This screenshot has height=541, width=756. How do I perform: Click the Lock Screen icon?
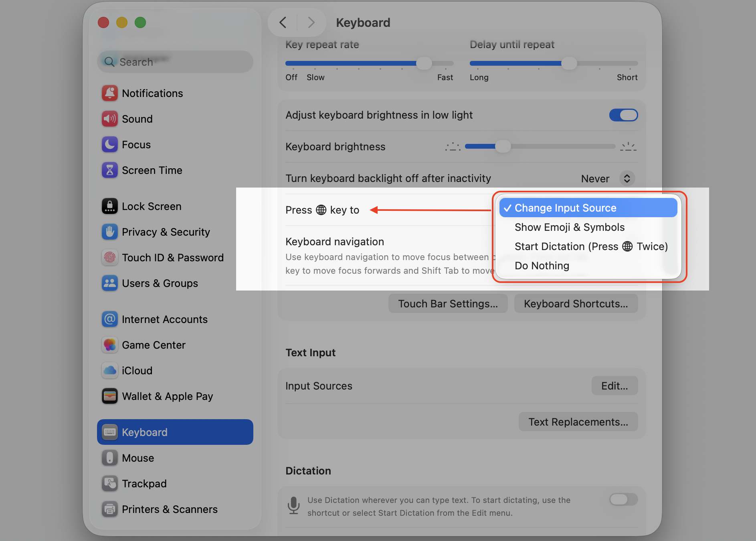pos(109,206)
